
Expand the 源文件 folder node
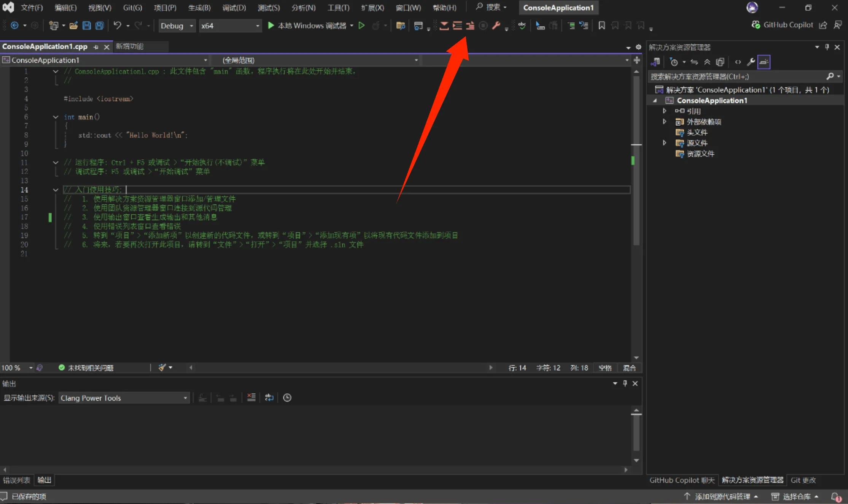click(x=664, y=143)
